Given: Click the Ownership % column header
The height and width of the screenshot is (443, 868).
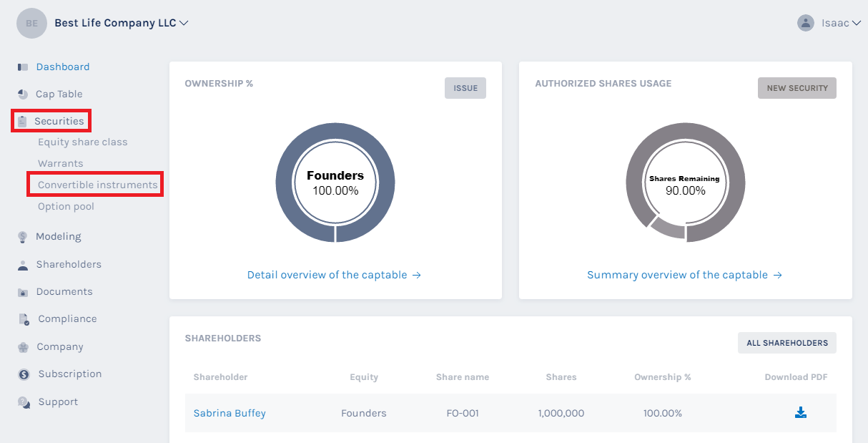Looking at the screenshot, I should 663,377.
